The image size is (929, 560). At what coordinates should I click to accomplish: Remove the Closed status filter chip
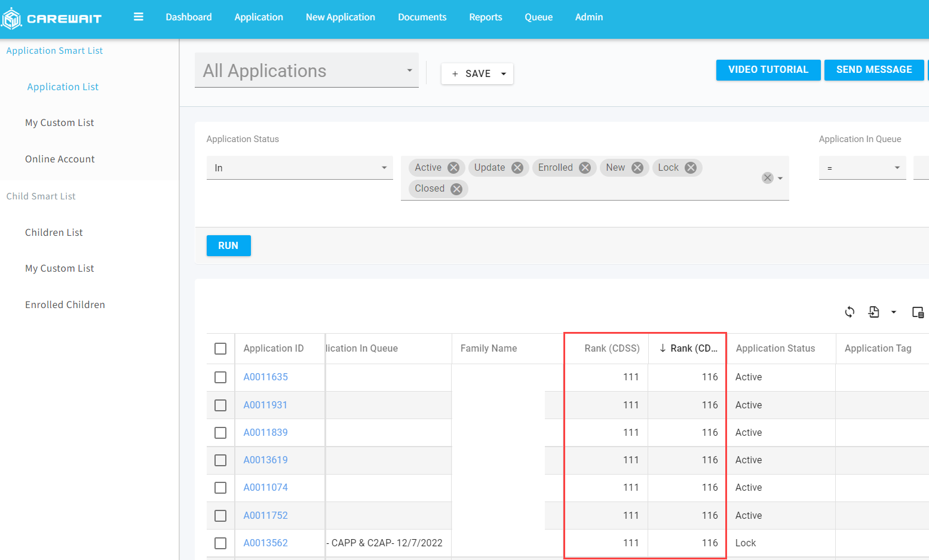pos(456,189)
